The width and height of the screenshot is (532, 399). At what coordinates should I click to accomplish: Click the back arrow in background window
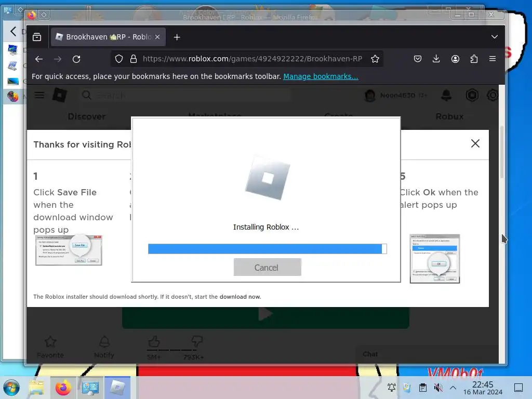click(13, 32)
